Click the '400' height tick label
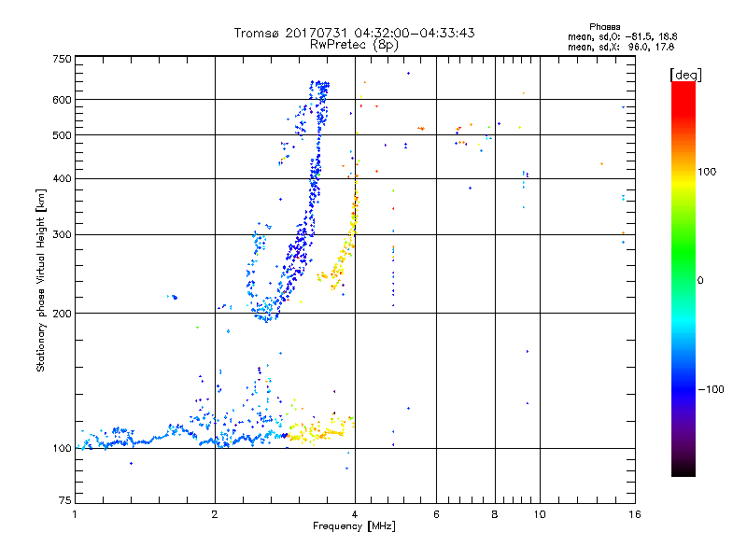Viewport: 747px width, 560px height. pos(62,178)
